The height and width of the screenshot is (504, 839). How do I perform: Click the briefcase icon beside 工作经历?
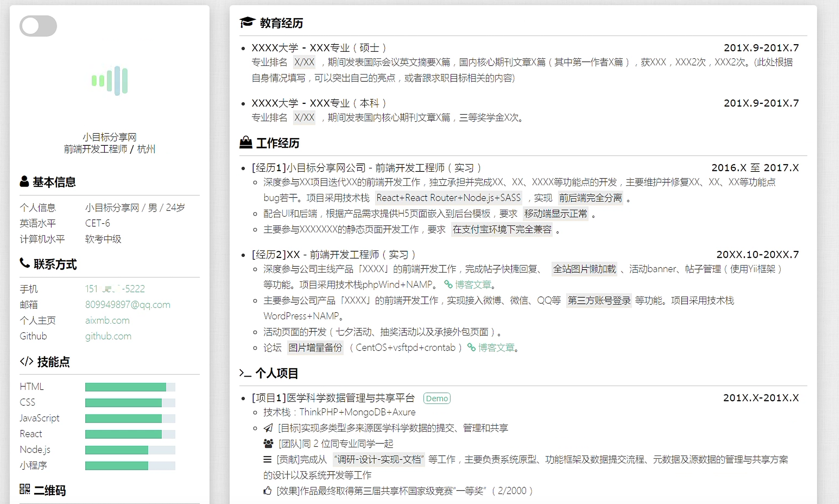(246, 143)
